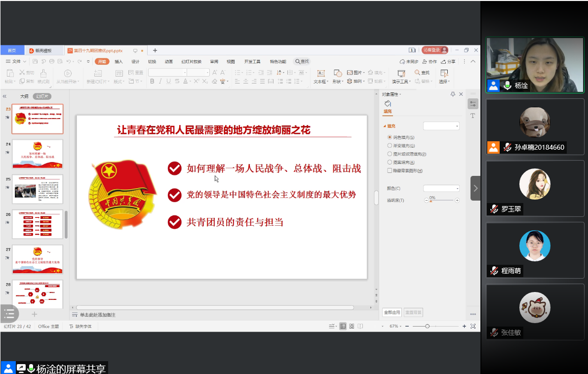Viewport: 588px width, 374px height.
Task: Expand the Picture (图片) dropdown in ribbon
Action: click(364, 73)
